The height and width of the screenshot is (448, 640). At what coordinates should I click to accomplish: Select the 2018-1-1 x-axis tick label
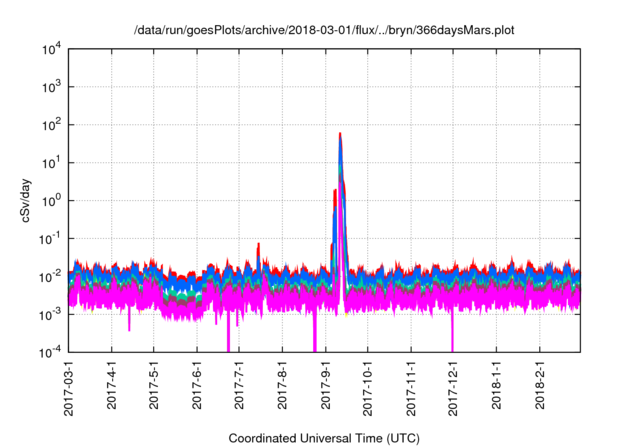coord(498,389)
